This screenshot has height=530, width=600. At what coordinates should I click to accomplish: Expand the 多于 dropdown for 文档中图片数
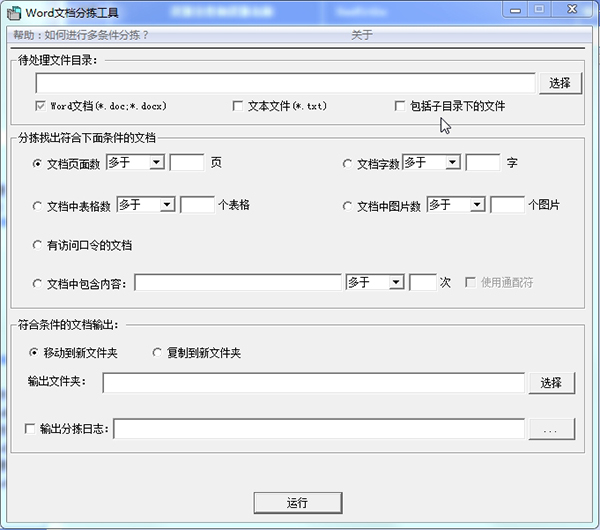[x=477, y=205]
